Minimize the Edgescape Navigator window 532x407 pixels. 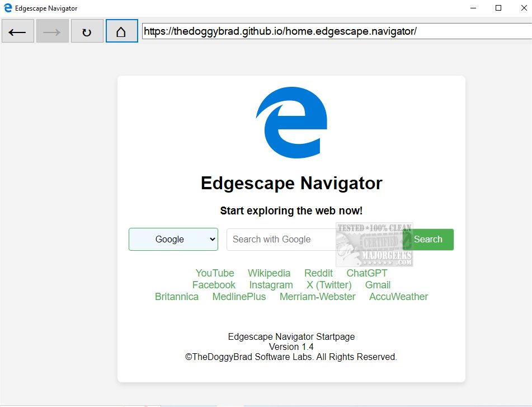click(473, 8)
